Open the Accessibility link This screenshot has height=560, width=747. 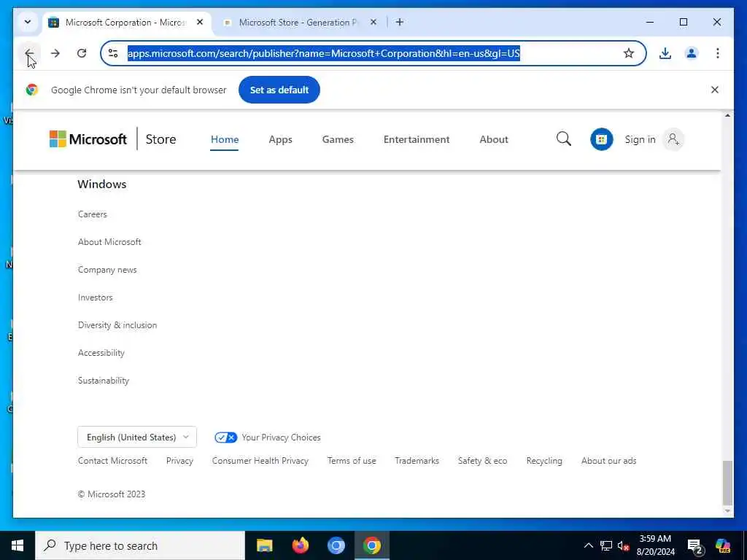101,352
